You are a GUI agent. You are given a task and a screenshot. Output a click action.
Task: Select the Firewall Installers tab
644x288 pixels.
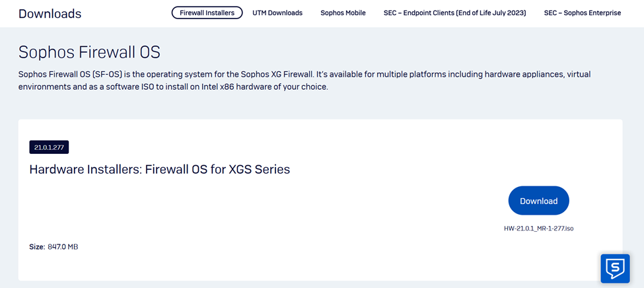pyautogui.click(x=207, y=13)
